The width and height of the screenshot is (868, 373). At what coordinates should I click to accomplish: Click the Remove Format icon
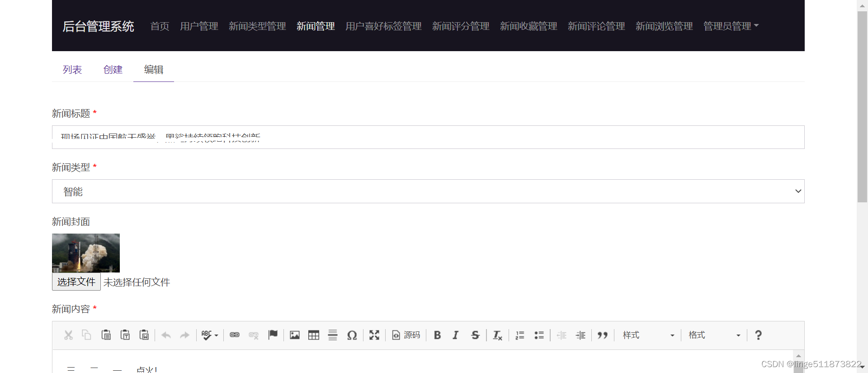[x=497, y=335]
